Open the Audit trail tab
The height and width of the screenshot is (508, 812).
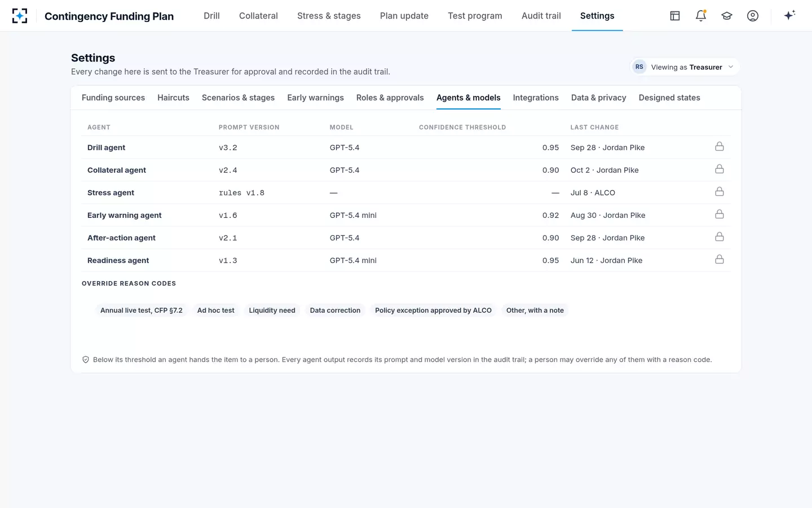tap(541, 16)
